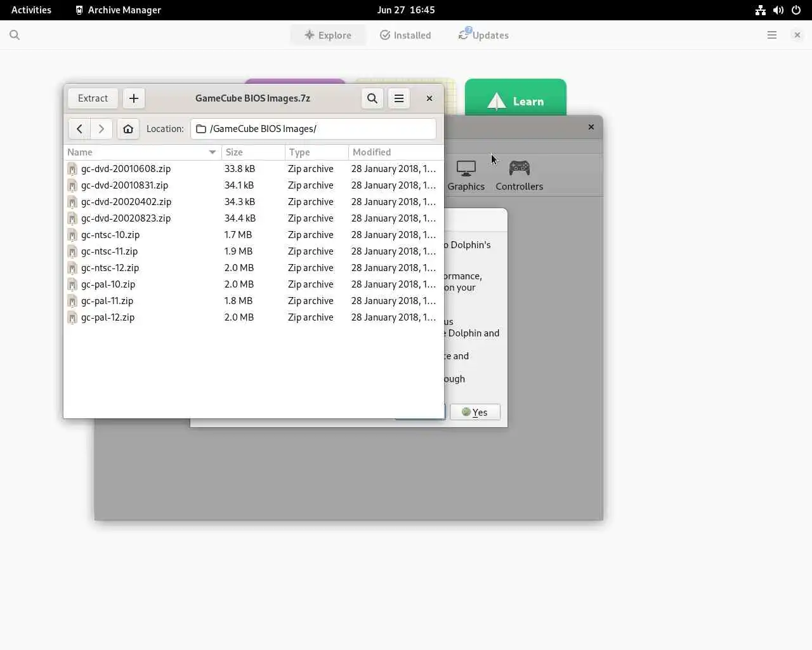Switch to Updates tab in Software

(483, 36)
